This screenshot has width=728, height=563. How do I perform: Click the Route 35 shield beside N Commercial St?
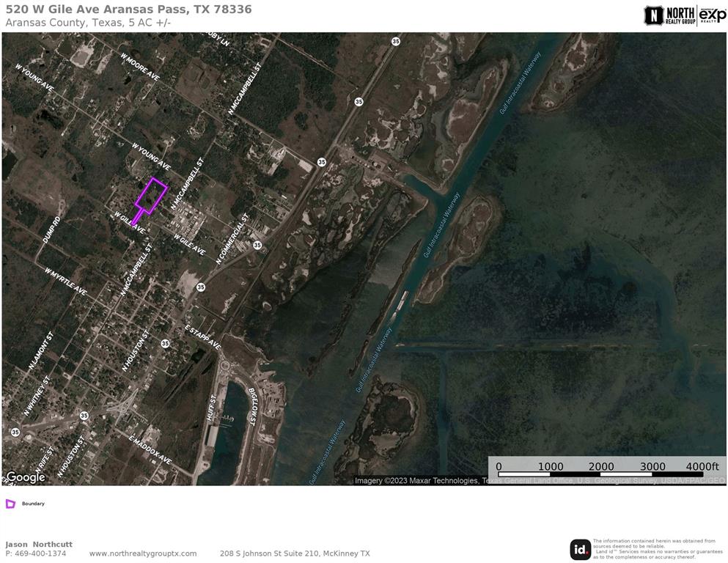tap(257, 245)
